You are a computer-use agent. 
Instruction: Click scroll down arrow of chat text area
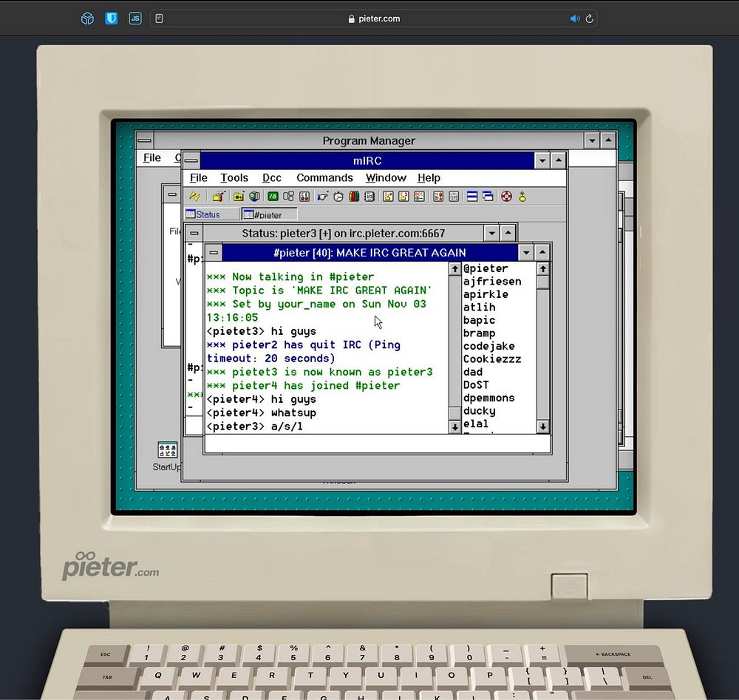(x=454, y=427)
